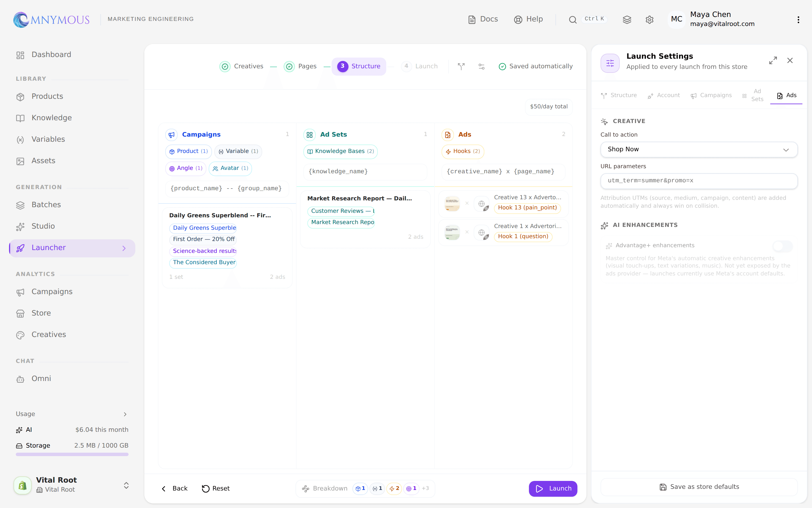Select the Daily Greens Superblend campaign card

[x=227, y=248]
